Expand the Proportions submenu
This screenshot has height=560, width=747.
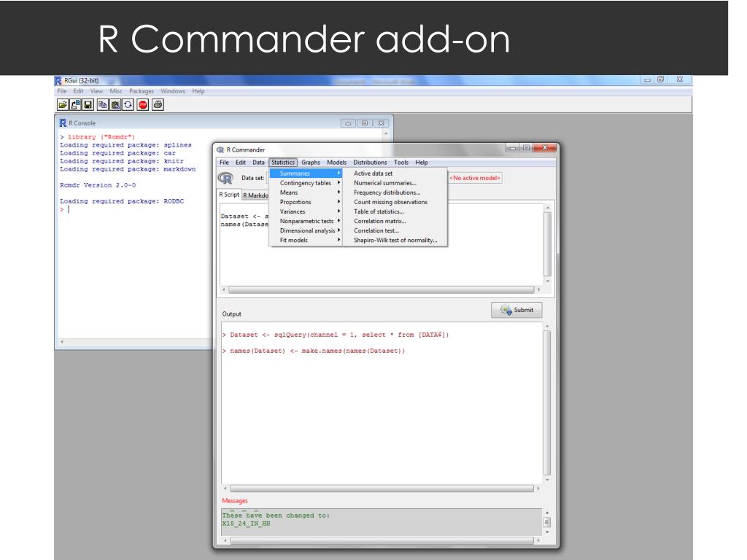click(x=306, y=202)
